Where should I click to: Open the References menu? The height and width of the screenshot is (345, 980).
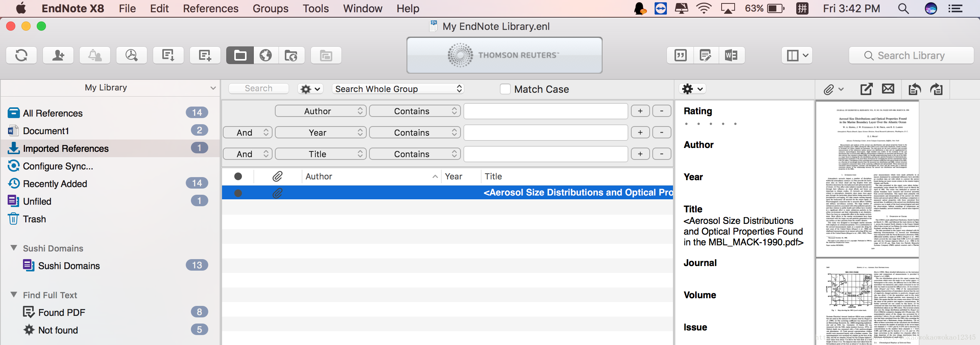click(211, 8)
